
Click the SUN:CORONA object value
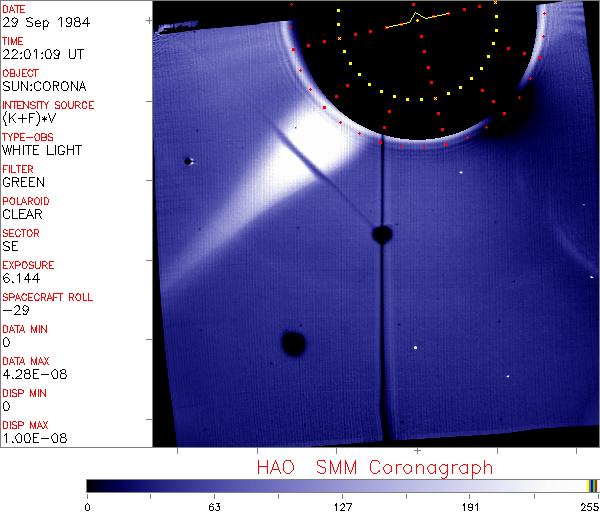[x=43, y=86]
